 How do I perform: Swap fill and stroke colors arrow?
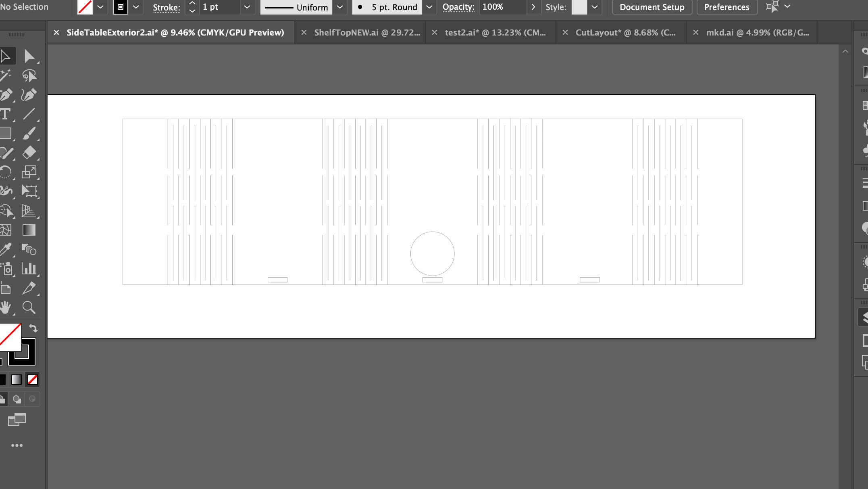33,328
